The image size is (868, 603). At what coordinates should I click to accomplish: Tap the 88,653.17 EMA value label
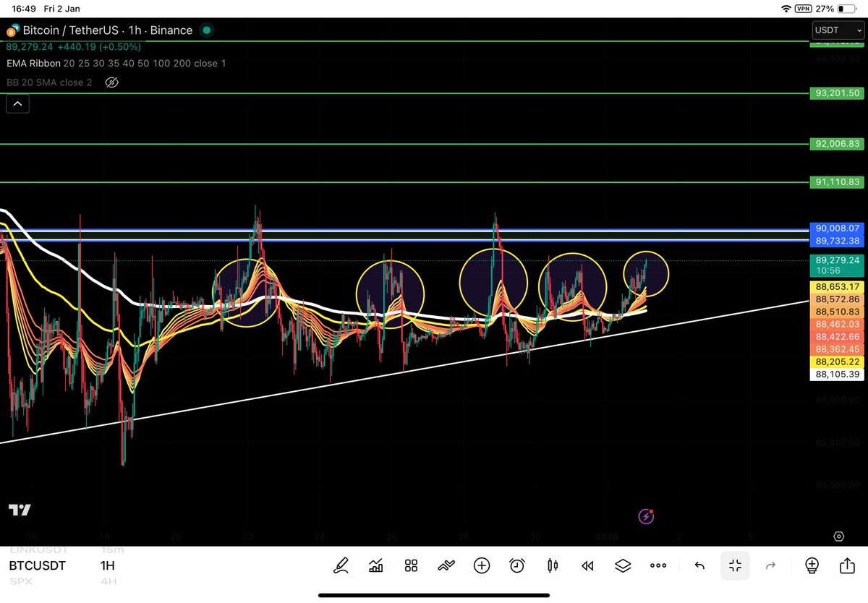[x=838, y=286]
